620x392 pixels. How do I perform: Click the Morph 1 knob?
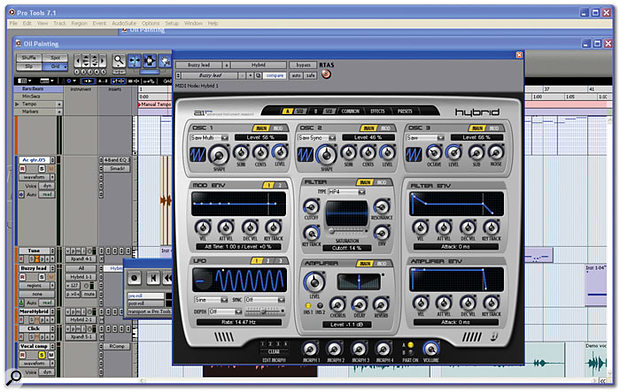310,349
